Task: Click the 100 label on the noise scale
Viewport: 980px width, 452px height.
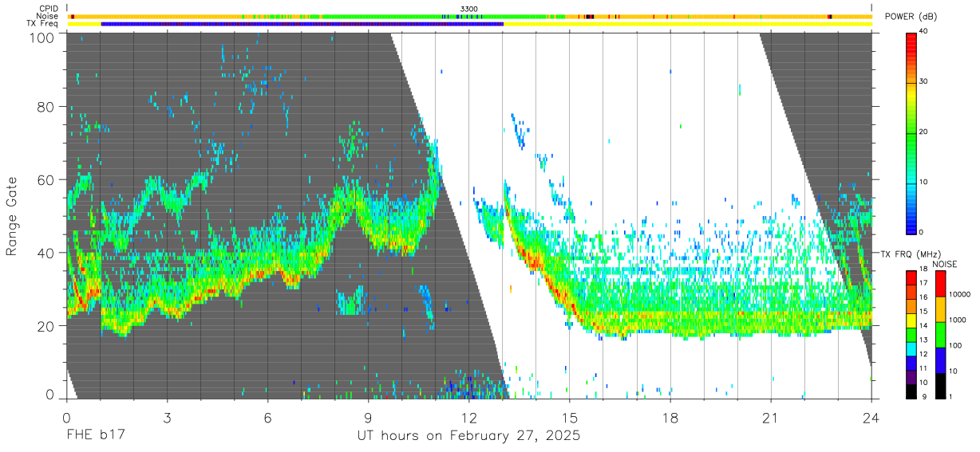Action: click(x=955, y=345)
